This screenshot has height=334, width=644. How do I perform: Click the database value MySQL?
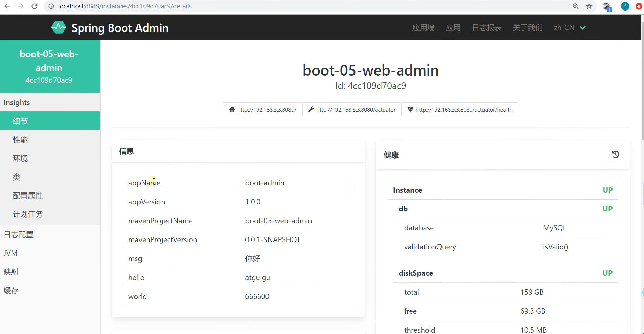pyautogui.click(x=555, y=228)
